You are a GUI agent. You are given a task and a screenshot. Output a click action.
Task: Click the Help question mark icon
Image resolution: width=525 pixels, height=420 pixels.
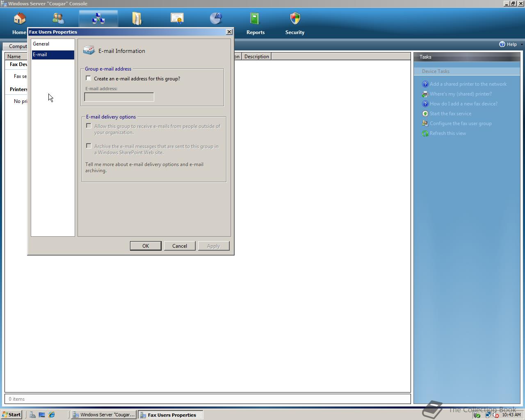pos(502,44)
